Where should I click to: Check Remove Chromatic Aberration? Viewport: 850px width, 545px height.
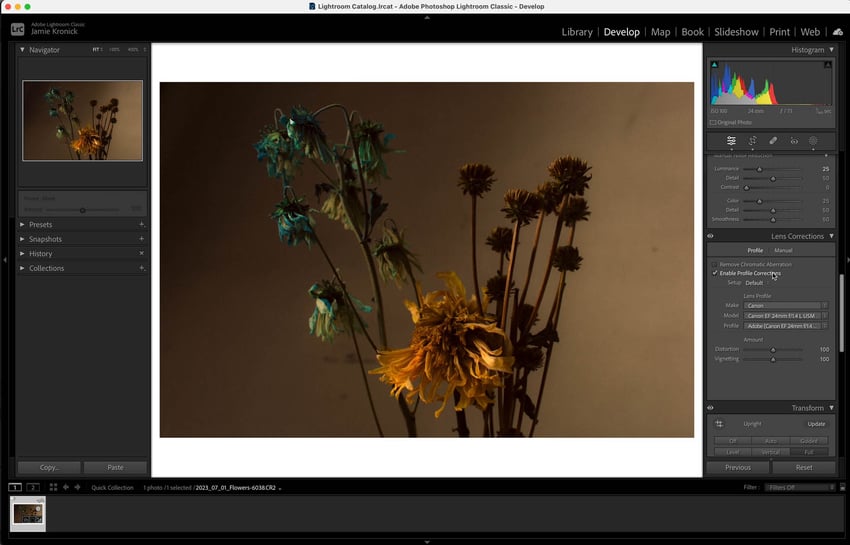714,264
